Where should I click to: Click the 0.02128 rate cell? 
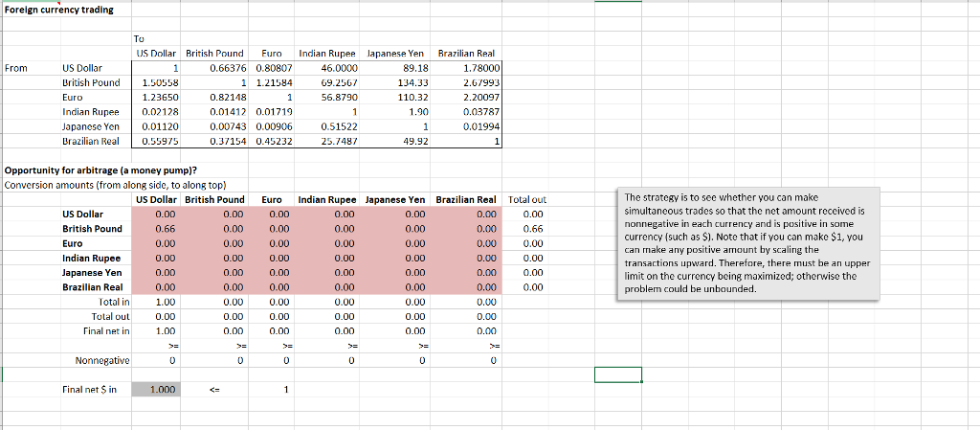(156, 112)
